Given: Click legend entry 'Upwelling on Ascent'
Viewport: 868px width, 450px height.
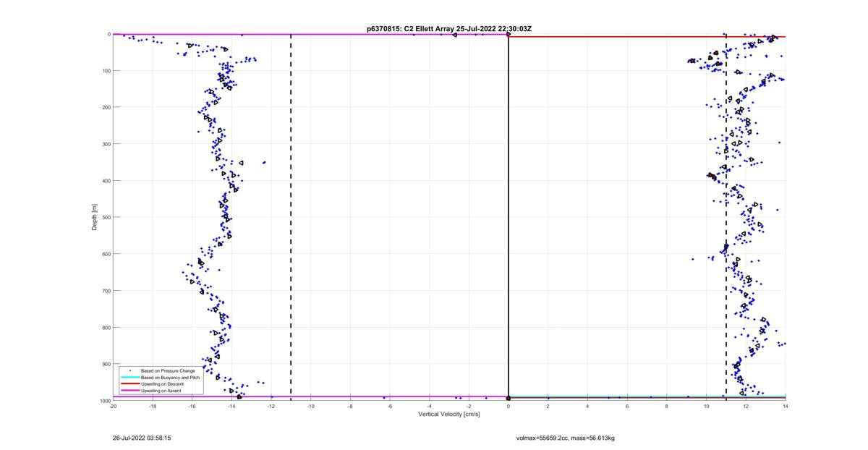Looking at the screenshot, I should click(161, 390).
